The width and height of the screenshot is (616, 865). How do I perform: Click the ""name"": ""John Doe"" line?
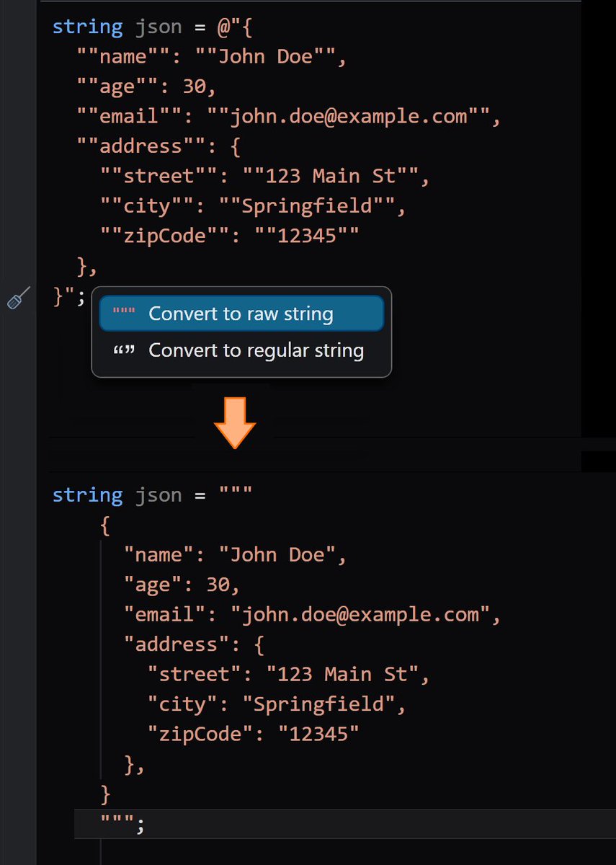pyautogui.click(x=213, y=56)
